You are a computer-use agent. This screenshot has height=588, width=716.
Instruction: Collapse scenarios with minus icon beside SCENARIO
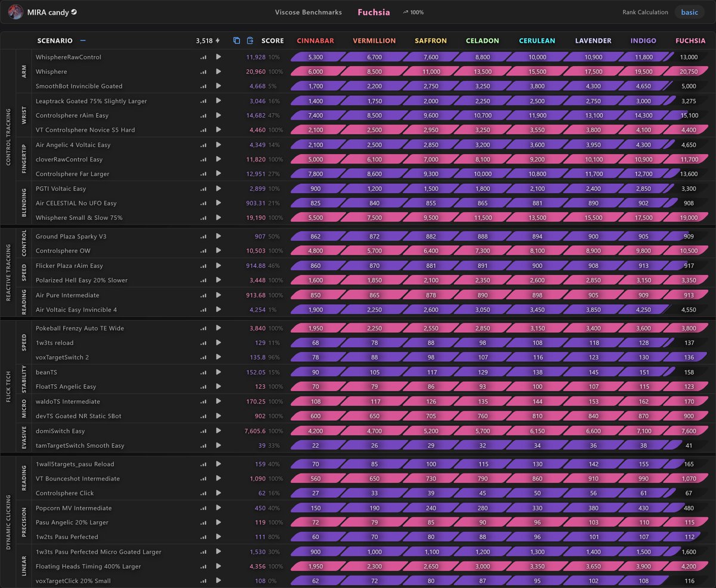pyautogui.click(x=83, y=41)
